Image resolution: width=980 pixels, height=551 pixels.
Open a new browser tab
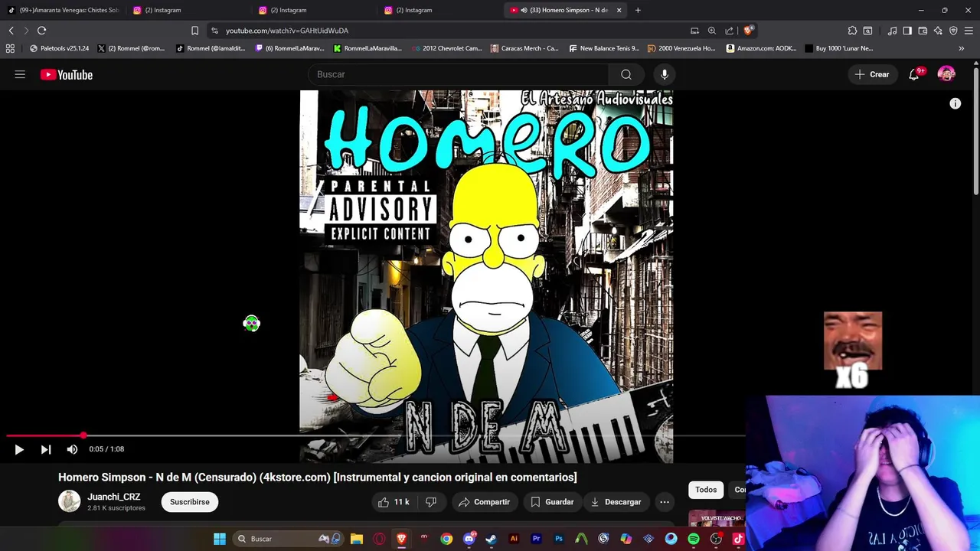[x=638, y=10]
